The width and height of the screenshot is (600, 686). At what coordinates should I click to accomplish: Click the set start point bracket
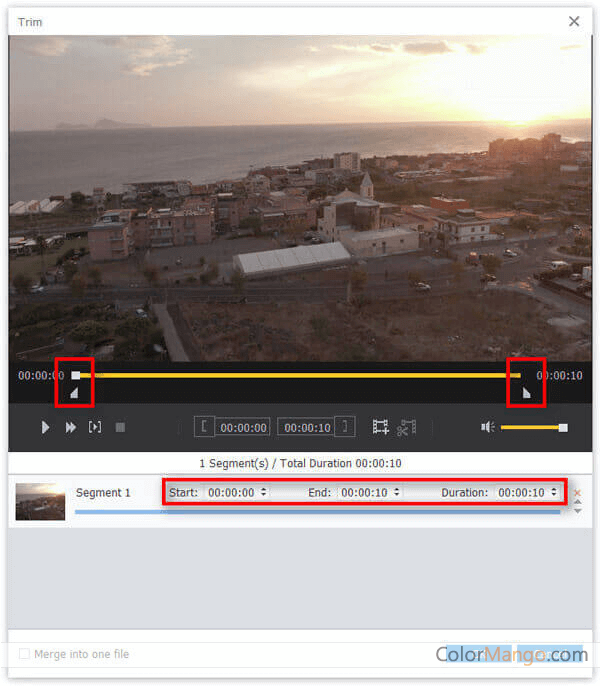(x=203, y=427)
